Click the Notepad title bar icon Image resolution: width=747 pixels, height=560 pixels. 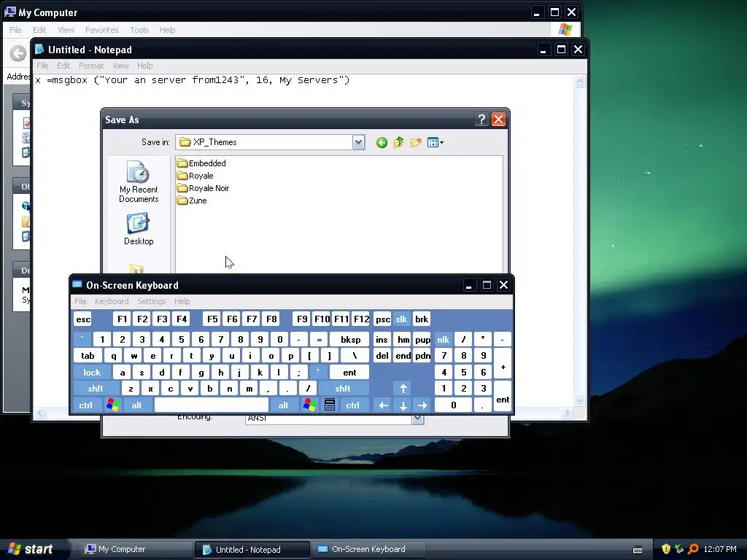[39, 50]
